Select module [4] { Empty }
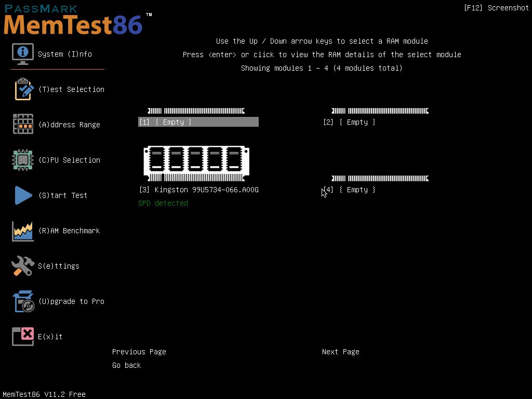 tap(350, 190)
